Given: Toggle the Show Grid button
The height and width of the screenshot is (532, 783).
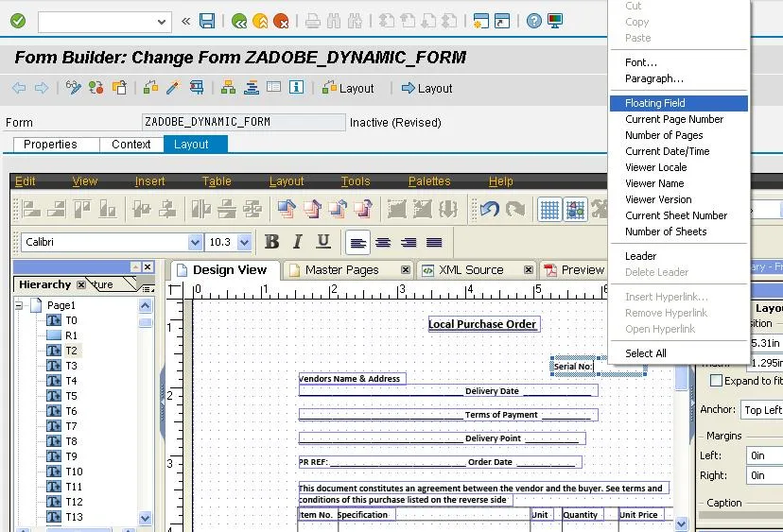Looking at the screenshot, I should pos(549,209).
